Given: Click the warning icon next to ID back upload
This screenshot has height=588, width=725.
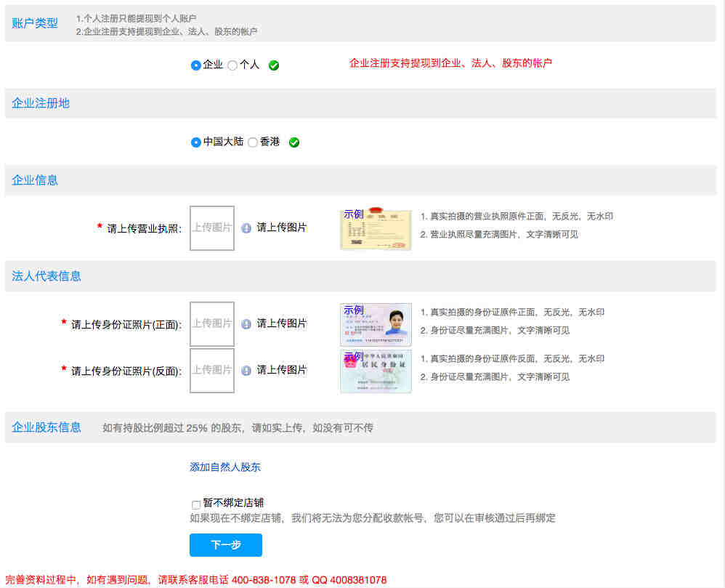Looking at the screenshot, I should pyautogui.click(x=246, y=371).
